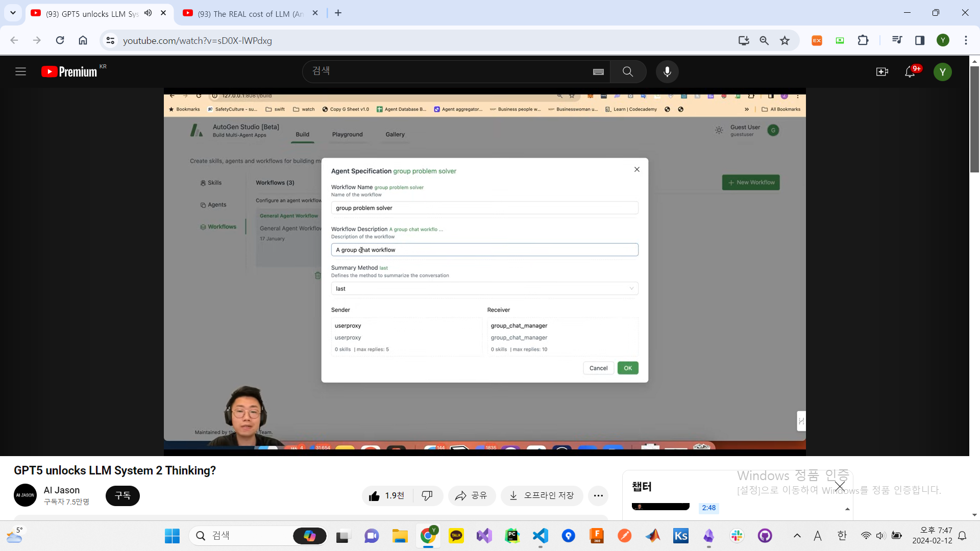
Task: Open the YouTube hamburger guide menu
Action: pos(20,72)
